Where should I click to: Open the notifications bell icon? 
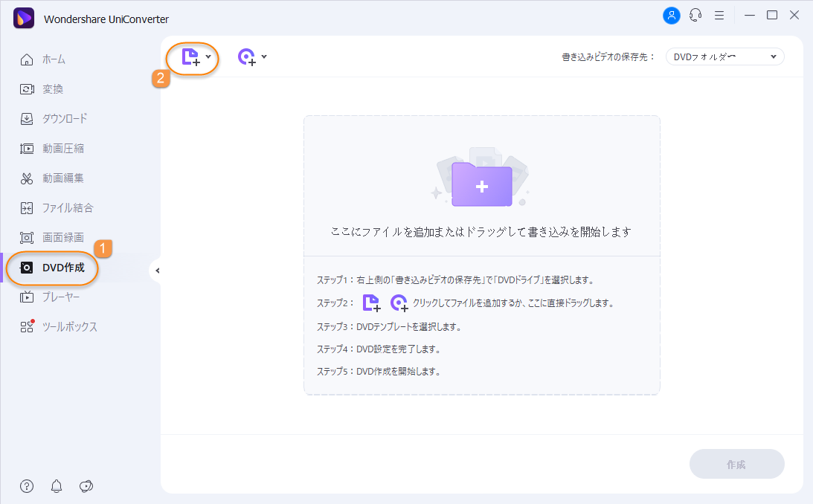[x=57, y=486]
